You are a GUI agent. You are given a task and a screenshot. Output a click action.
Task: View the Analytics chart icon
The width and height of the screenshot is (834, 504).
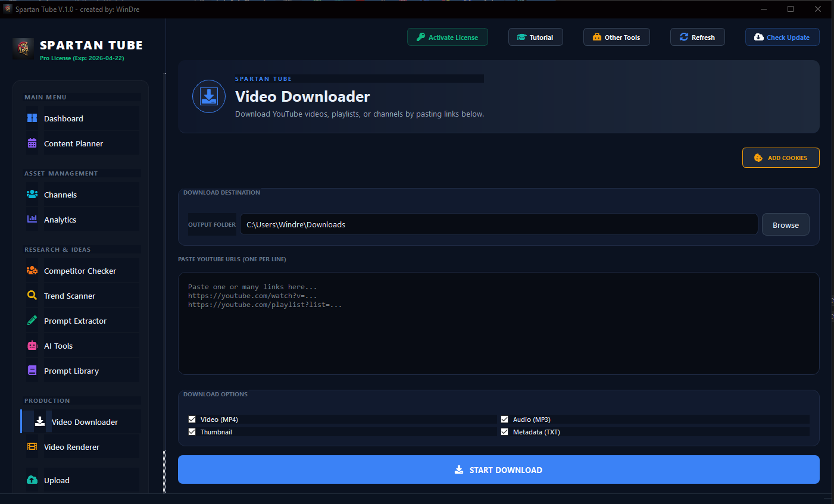click(x=32, y=220)
